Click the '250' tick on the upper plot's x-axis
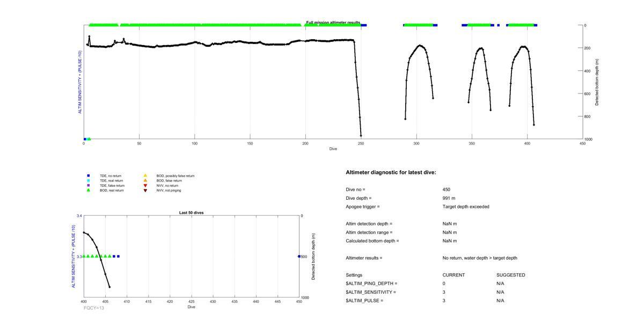 361,143
